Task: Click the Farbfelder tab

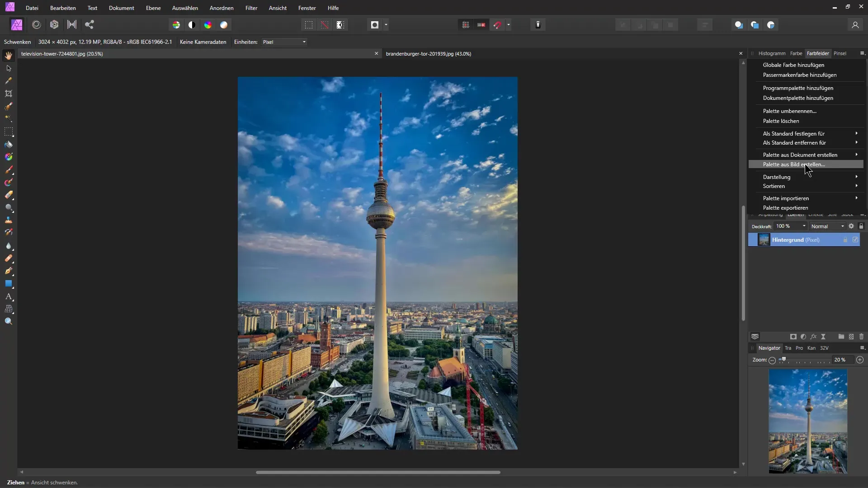Action: pos(818,53)
